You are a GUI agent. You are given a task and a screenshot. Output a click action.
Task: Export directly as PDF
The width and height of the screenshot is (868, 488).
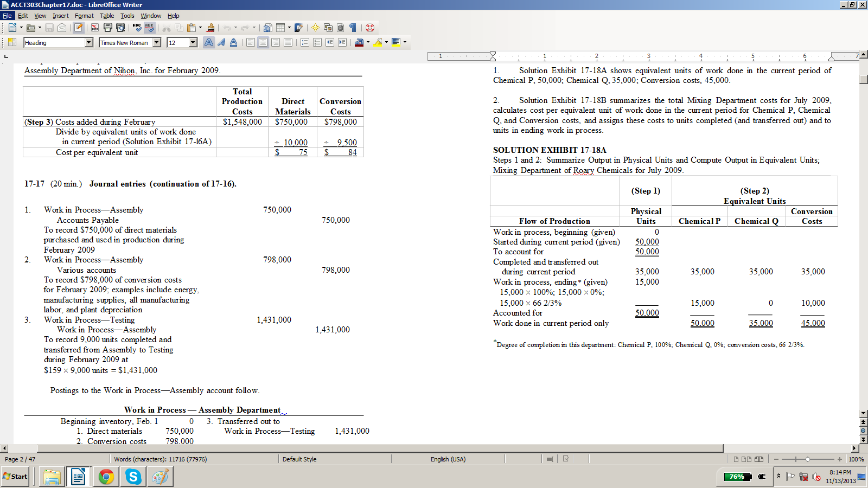(95, 28)
